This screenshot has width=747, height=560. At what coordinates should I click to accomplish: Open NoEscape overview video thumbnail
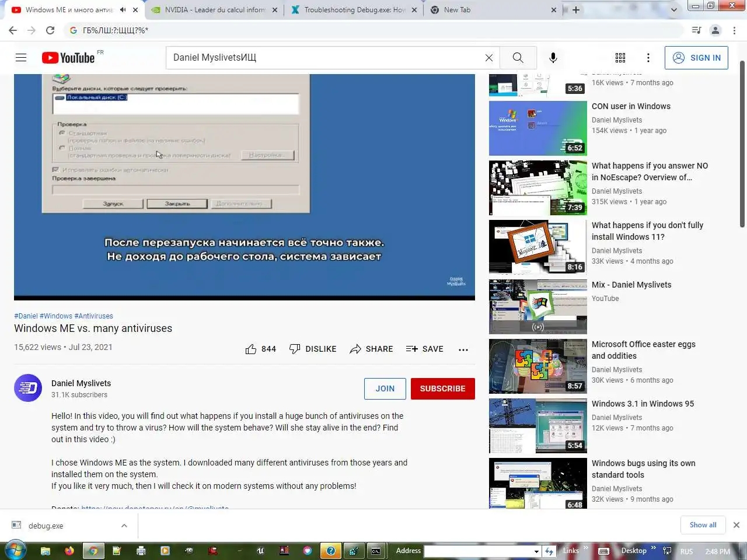point(538,188)
